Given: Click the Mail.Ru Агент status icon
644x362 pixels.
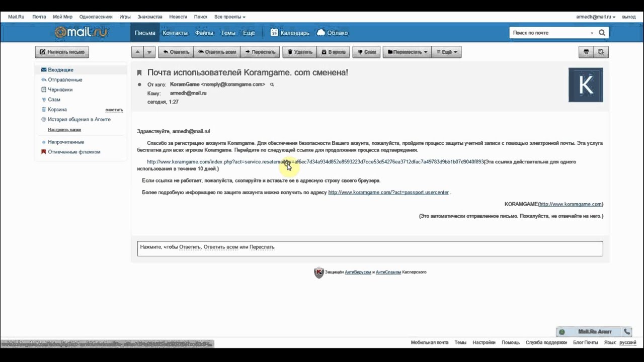Looking at the screenshot, I should [x=562, y=332].
